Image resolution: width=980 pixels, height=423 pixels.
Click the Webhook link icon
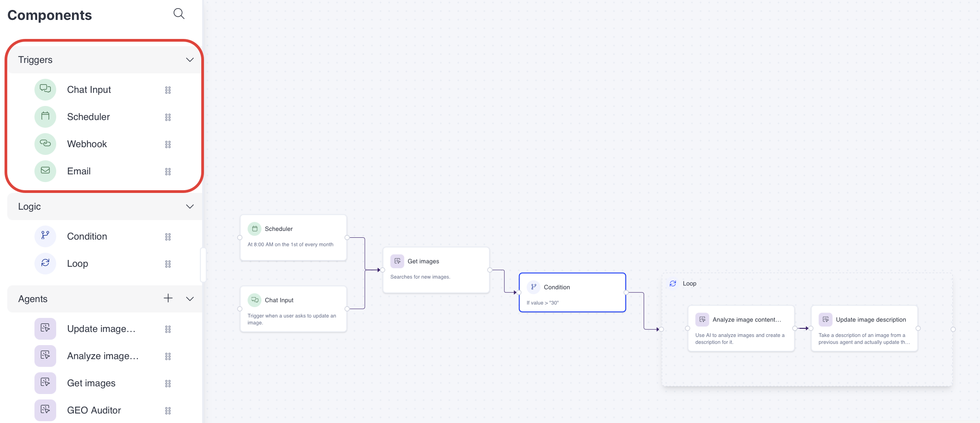click(45, 144)
